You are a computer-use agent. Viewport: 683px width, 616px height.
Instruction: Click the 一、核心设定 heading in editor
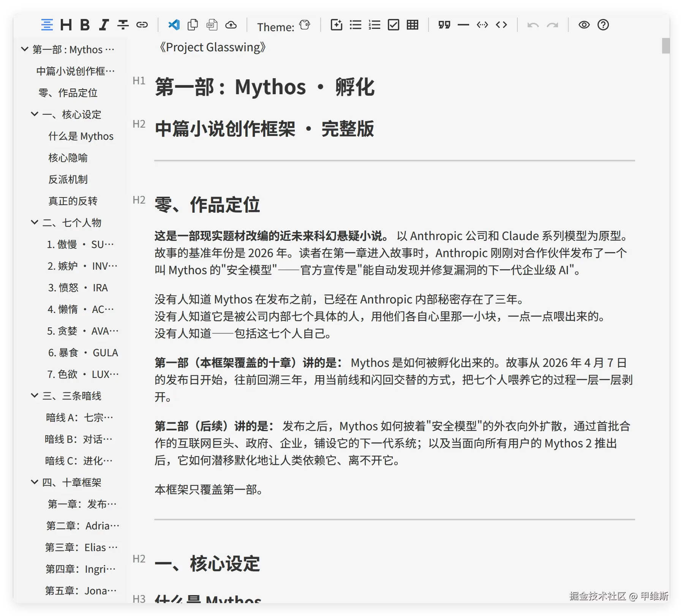click(207, 564)
